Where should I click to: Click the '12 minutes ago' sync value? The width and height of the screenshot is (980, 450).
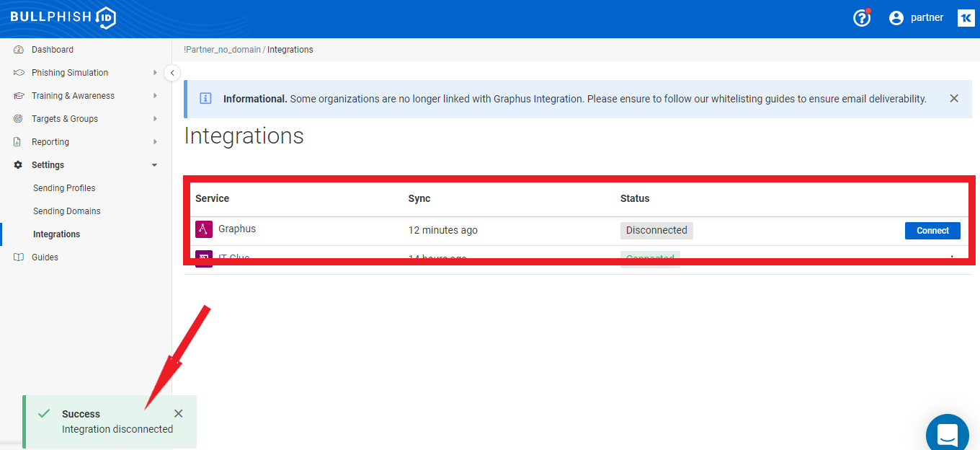443,230
